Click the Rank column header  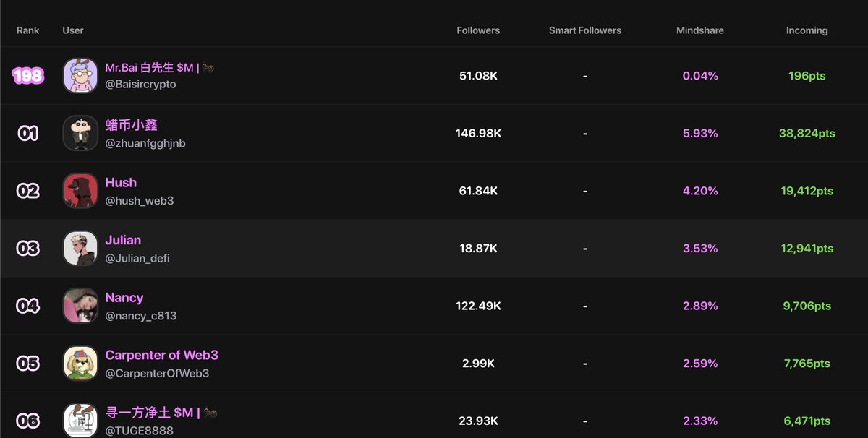pos(28,30)
